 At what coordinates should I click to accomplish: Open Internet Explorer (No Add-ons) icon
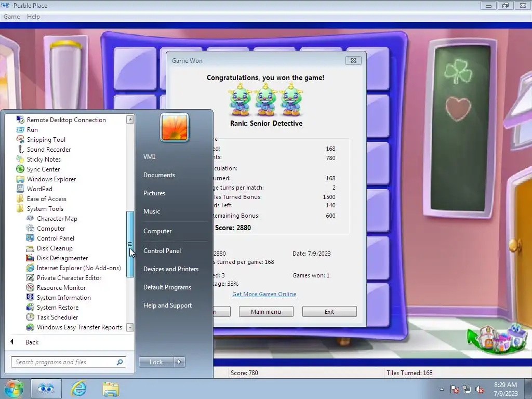[x=30, y=268]
